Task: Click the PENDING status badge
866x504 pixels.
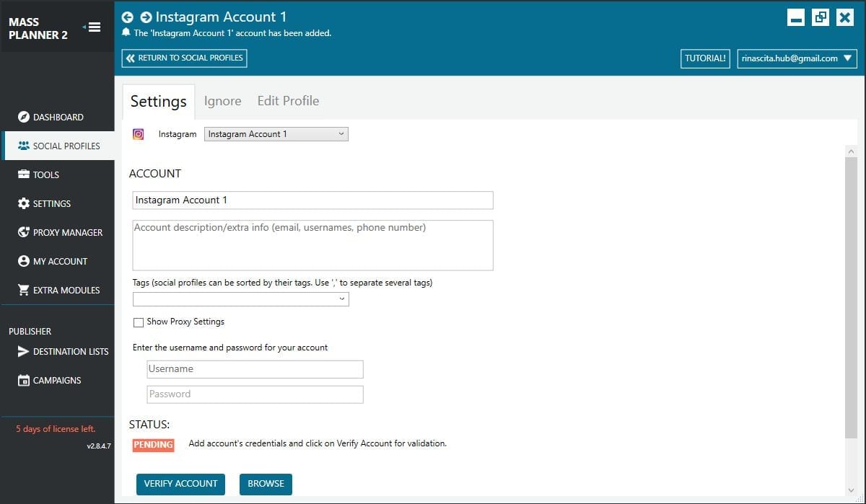Action: click(x=154, y=445)
